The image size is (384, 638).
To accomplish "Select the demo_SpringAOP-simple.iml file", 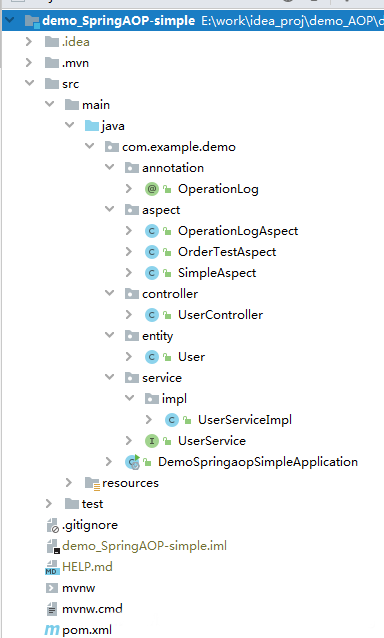I will pyautogui.click(x=144, y=546).
